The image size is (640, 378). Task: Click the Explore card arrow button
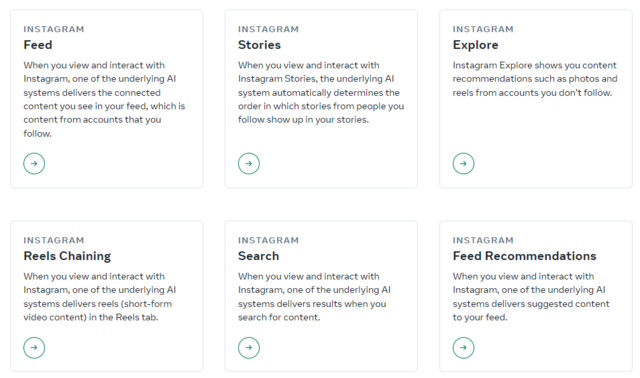pyautogui.click(x=463, y=164)
